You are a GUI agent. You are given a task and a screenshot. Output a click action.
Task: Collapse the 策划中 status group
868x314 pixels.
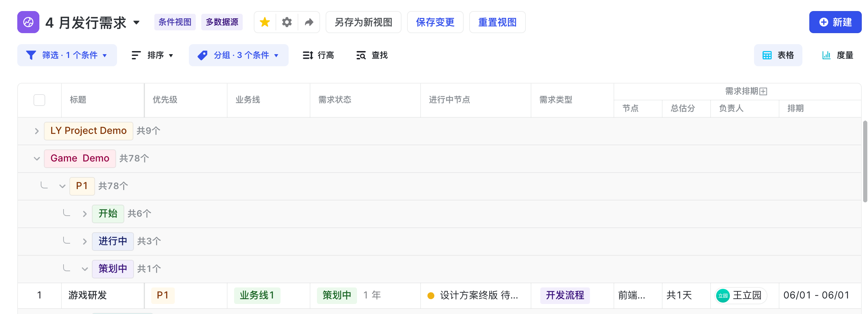pos(85,269)
